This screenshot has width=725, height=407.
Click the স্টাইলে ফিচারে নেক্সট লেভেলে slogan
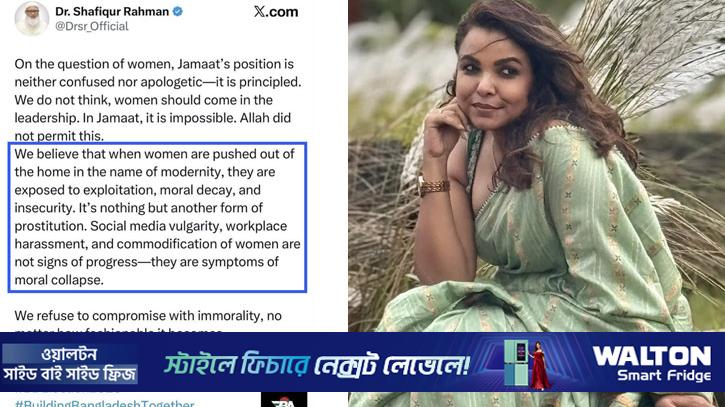[317, 364]
